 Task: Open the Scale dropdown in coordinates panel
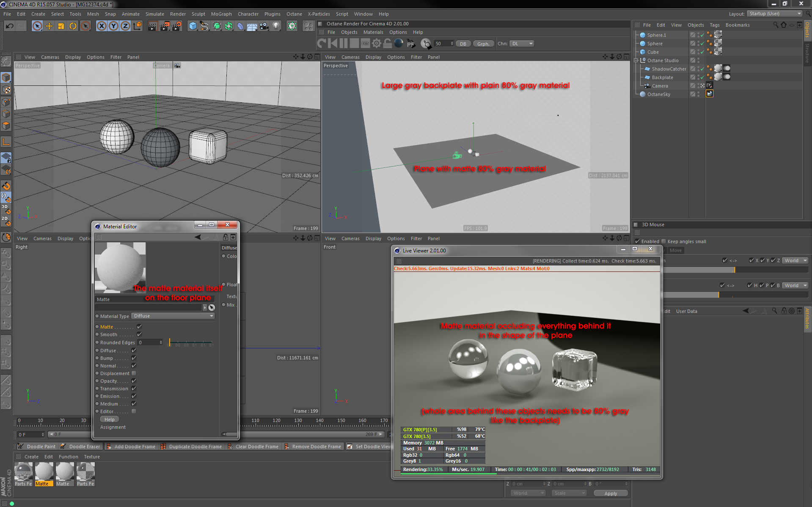pos(569,493)
